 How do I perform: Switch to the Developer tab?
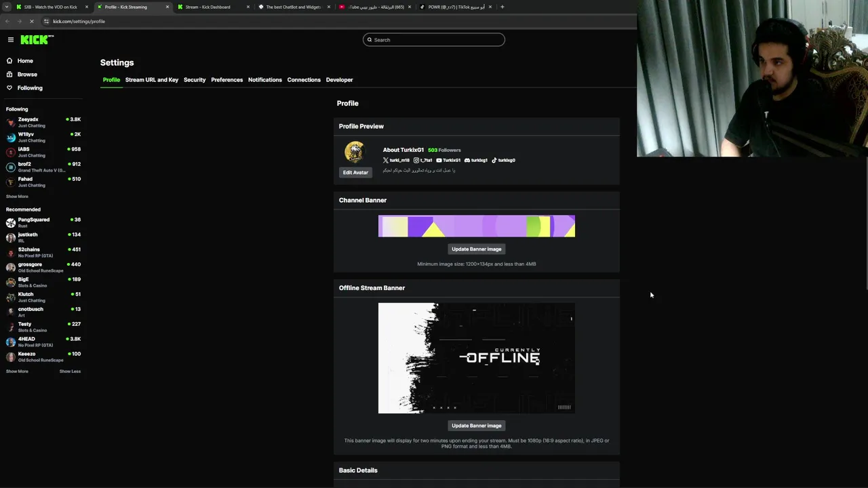[339, 80]
